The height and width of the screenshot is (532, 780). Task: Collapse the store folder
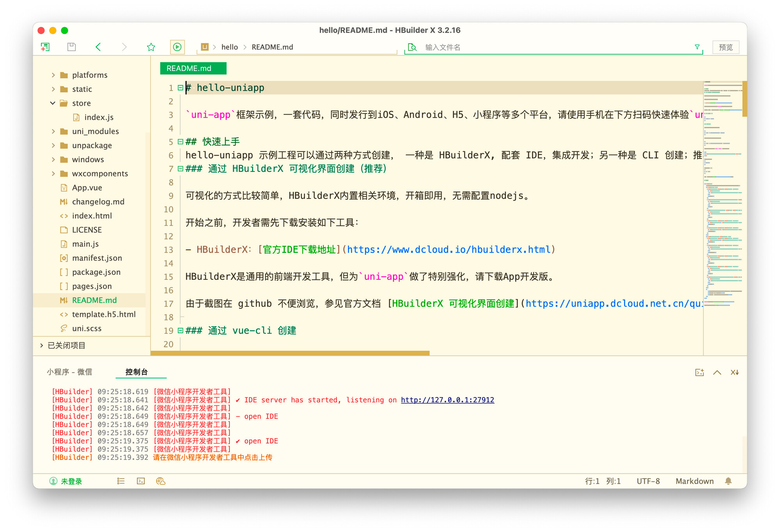coord(53,103)
